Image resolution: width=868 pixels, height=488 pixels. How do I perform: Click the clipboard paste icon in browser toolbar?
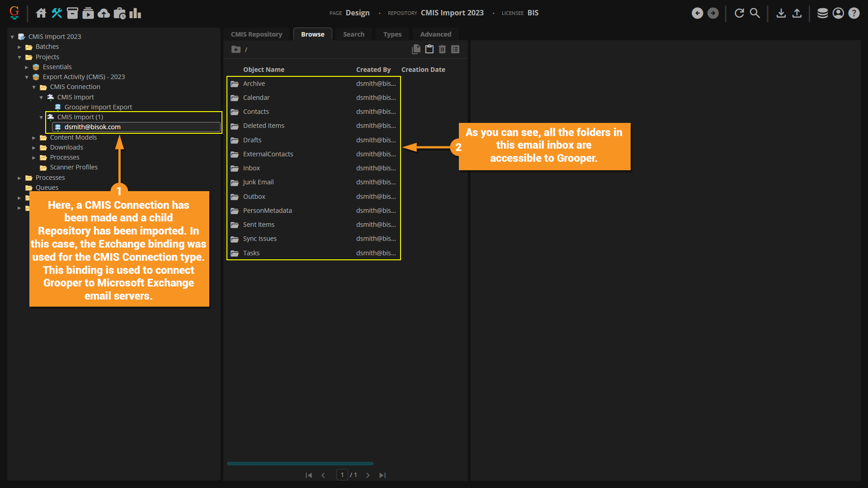429,49
